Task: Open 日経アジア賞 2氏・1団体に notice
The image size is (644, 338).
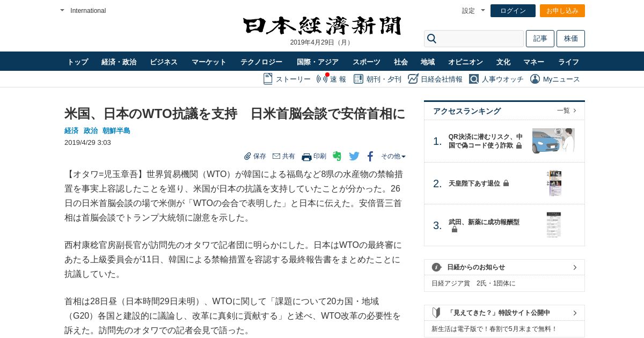Action: [x=473, y=283]
